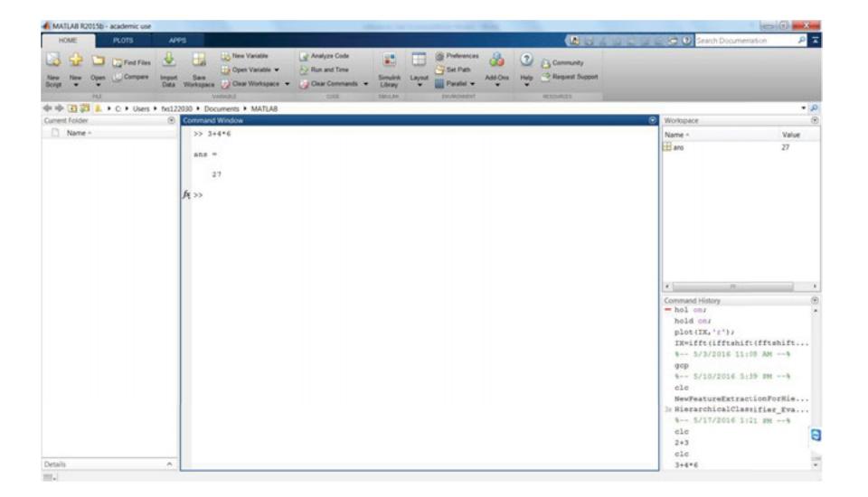Open Preferences
868x497 pixels.
(457, 56)
